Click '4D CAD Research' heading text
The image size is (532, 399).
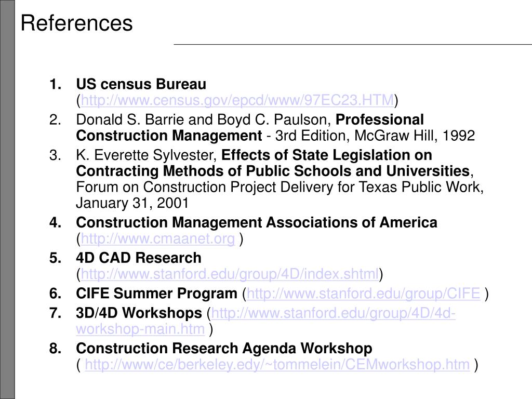click(x=139, y=258)
